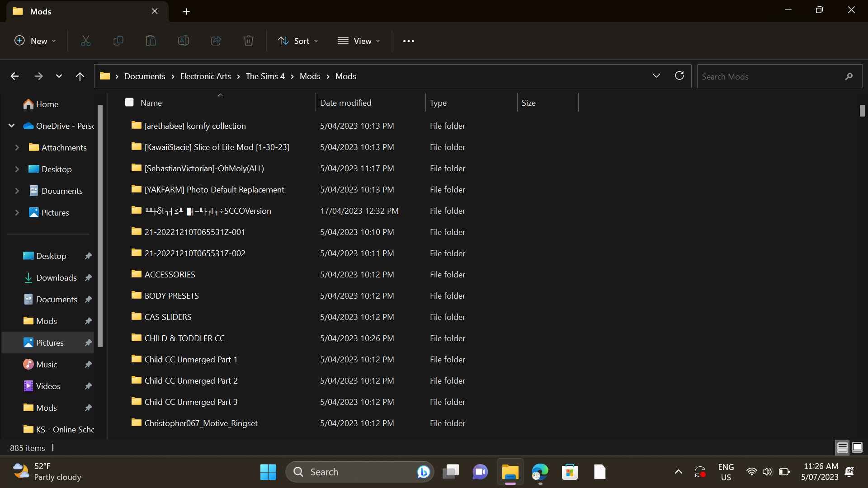This screenshot has width=868, height=488.
Task: Refresh the Mods folder view
Action: click(679, 76)
